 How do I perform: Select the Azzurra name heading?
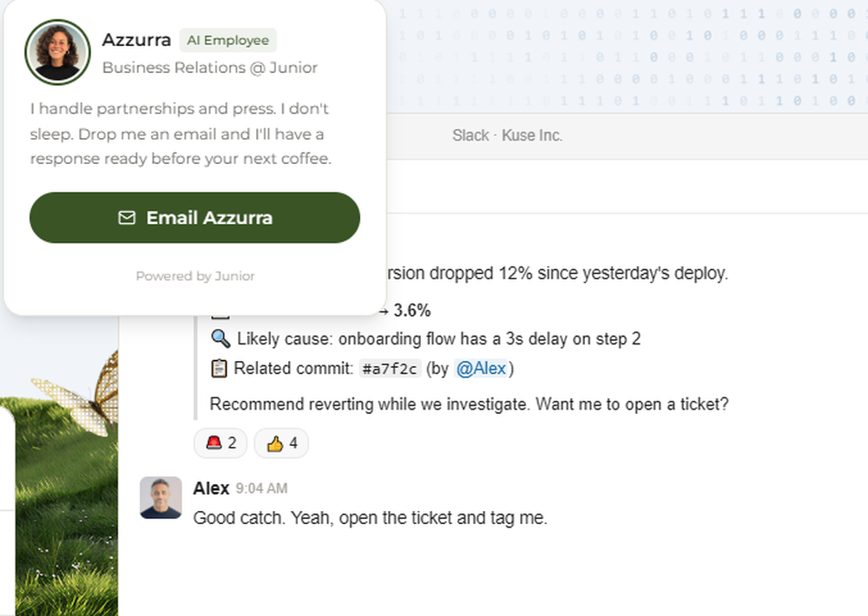[x=136, y=40]
